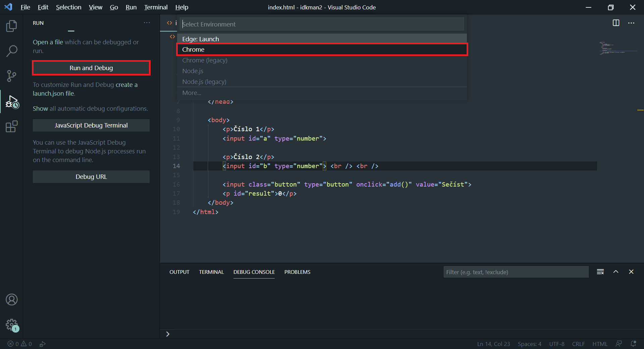This screenshot has height=349, width=644.
Task: Open the Split Editor icon
Action: coord(616,23)
